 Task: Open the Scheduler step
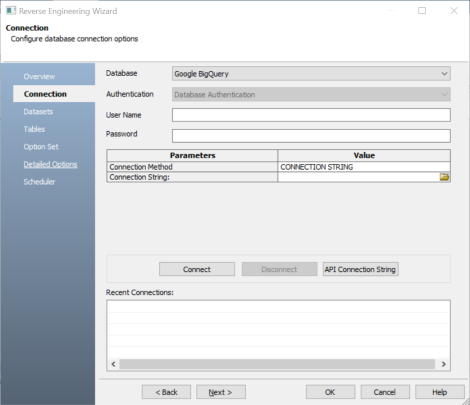[x=39, y=182]
